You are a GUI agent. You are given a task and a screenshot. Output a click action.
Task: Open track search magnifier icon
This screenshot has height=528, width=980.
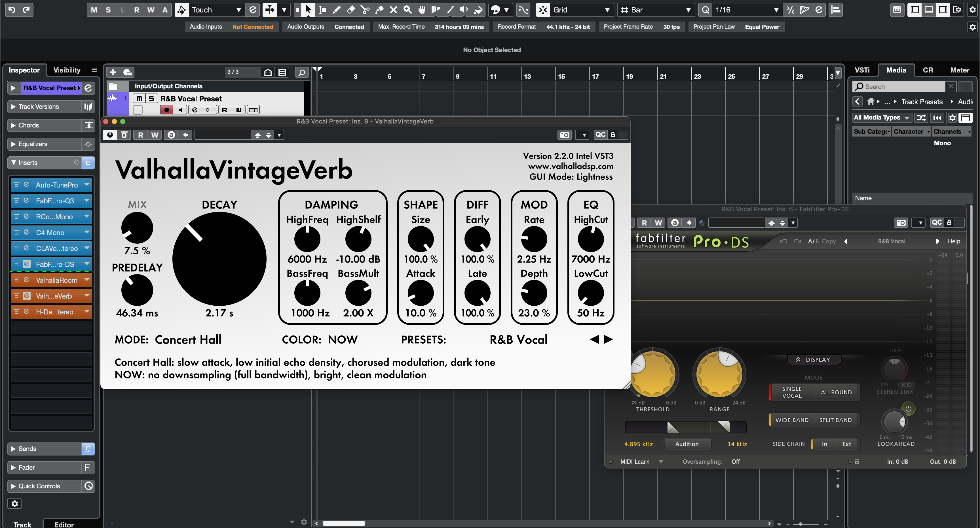tap(302, 72)
